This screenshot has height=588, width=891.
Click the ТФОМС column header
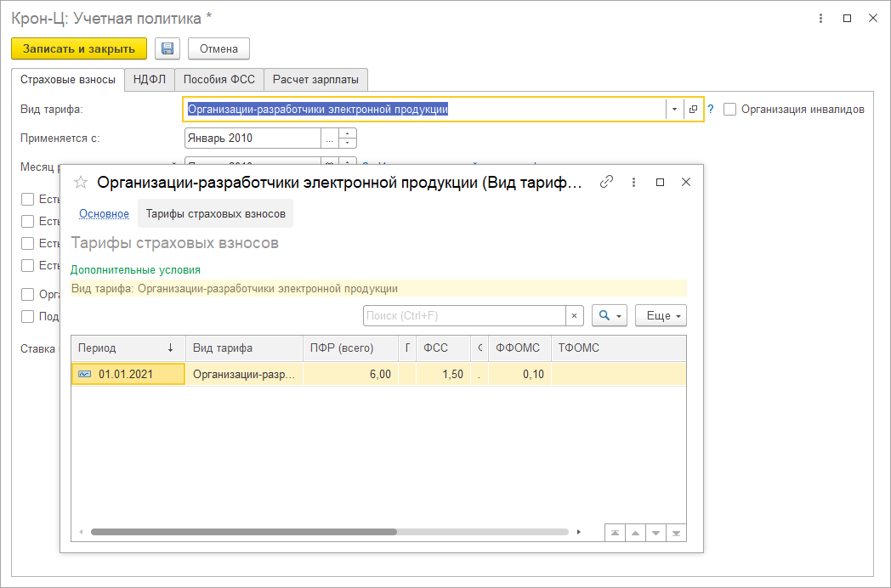pos(618,348)
